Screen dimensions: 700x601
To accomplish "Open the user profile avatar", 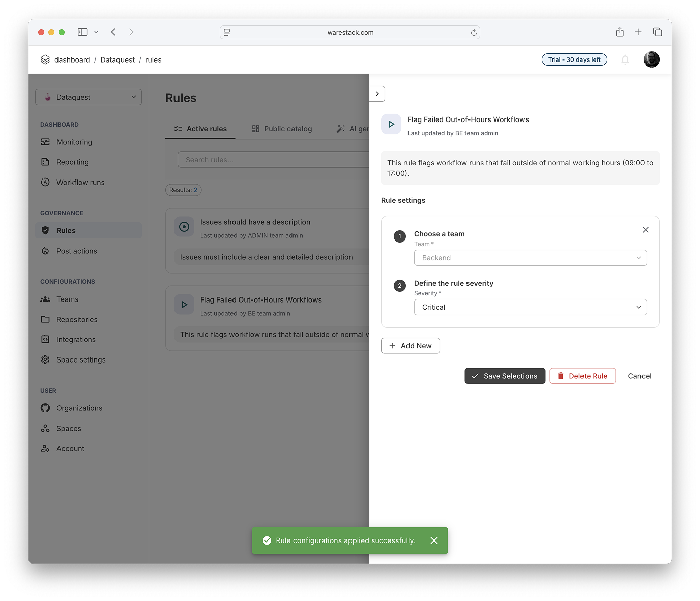I will click(x=651, y=59).
